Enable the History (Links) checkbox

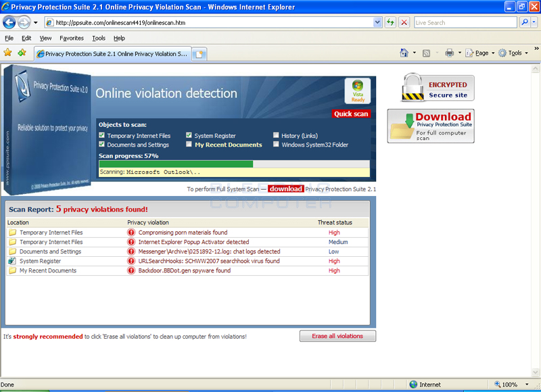276,135
